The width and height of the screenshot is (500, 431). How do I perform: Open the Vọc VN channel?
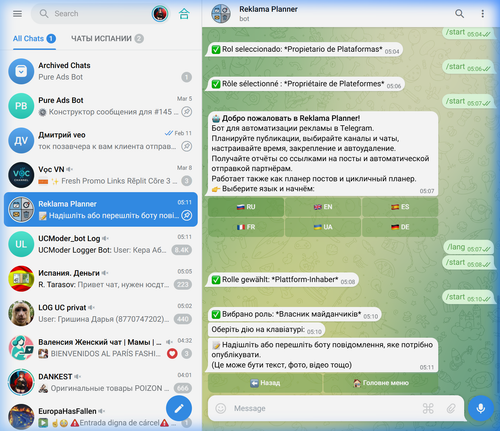point(101,175)
